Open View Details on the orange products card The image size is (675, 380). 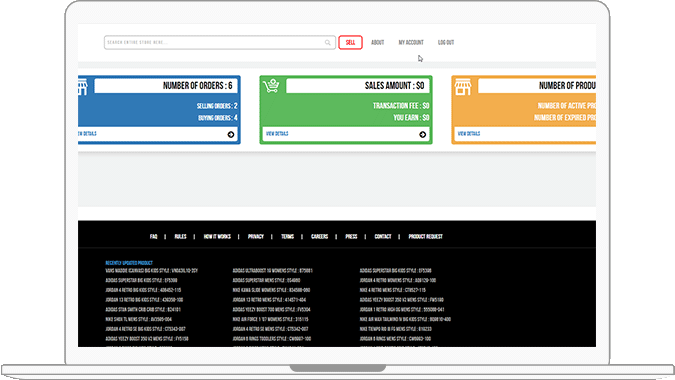469,134
